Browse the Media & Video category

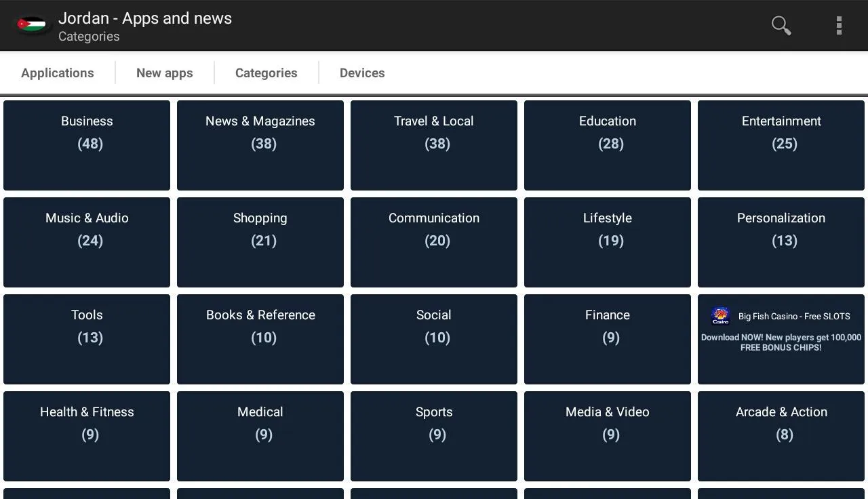click(608, 436)
